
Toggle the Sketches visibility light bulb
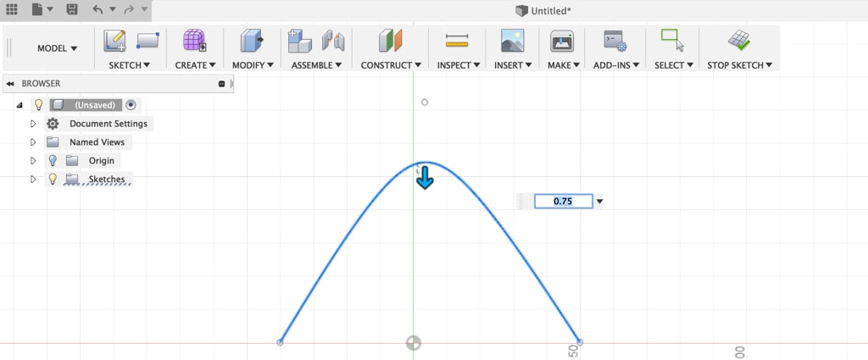[53, 179]
